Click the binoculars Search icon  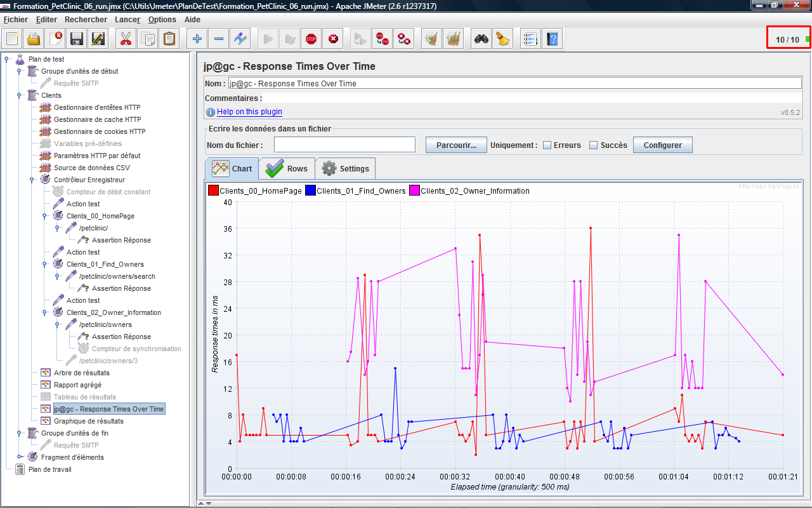tap(481, 39)
